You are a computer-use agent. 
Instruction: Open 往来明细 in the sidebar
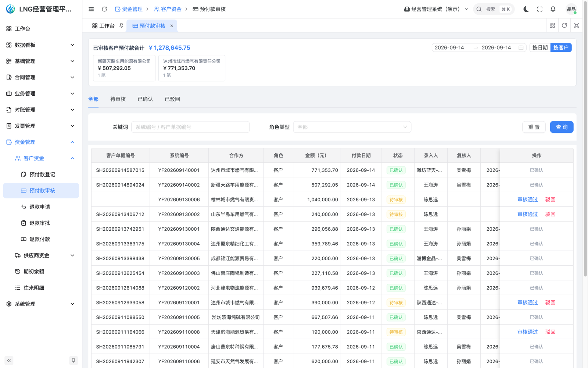tap(41, 288)
